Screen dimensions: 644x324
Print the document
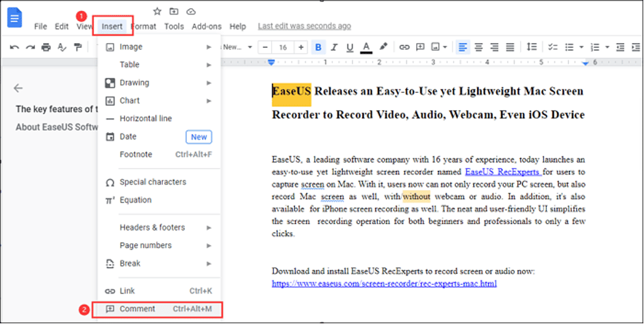(46, 47)
